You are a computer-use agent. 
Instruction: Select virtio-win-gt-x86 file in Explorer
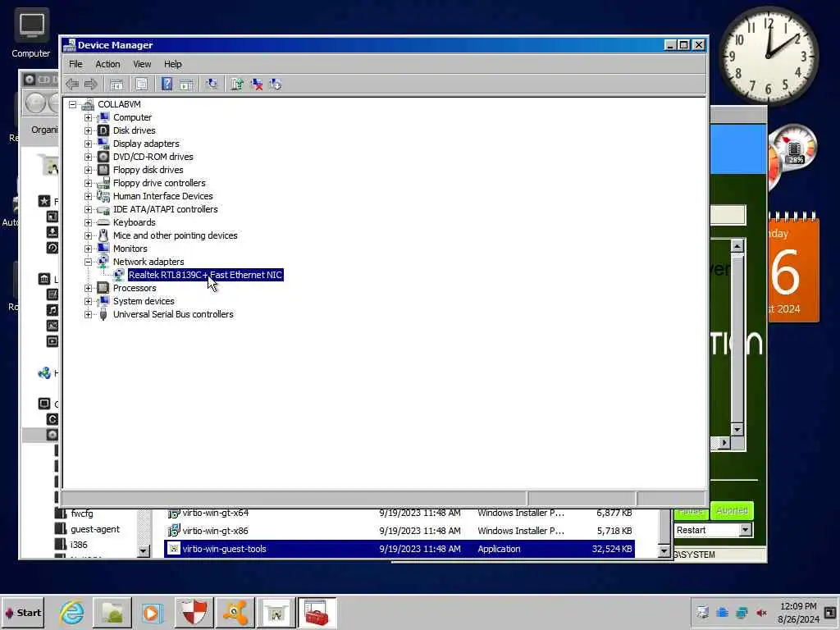point(399,531)
